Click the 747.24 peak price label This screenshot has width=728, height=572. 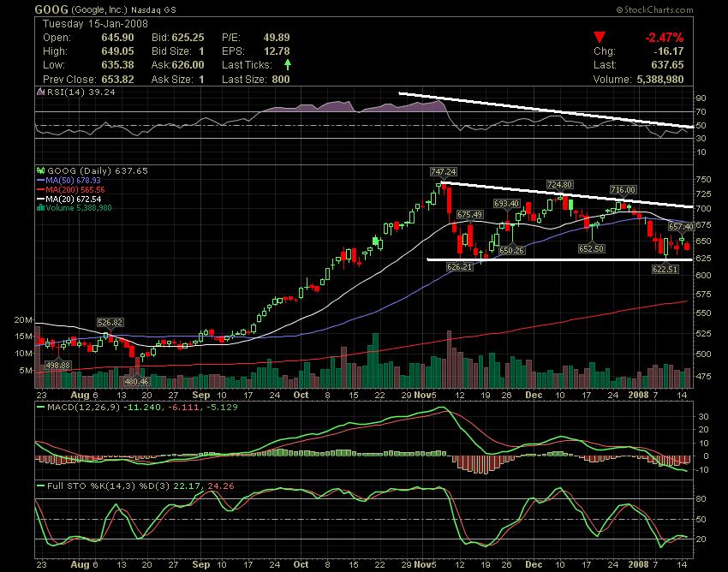click(444, 172)
